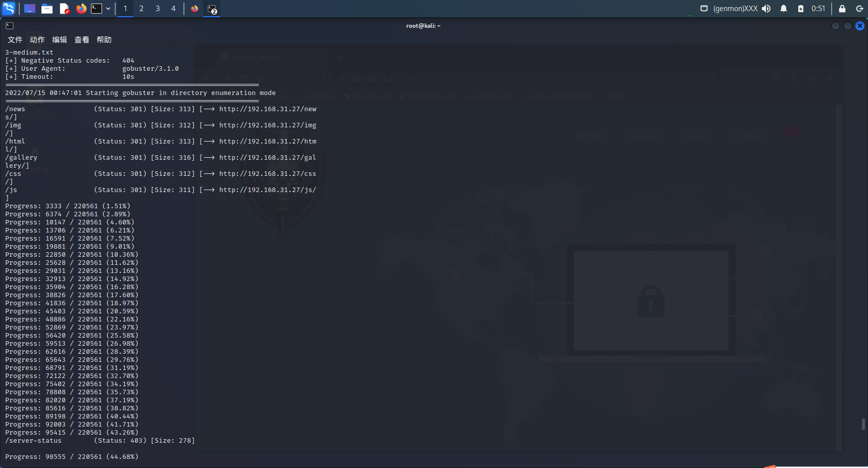Activate the Firefox window in taskbar

[x=195, y=9]
